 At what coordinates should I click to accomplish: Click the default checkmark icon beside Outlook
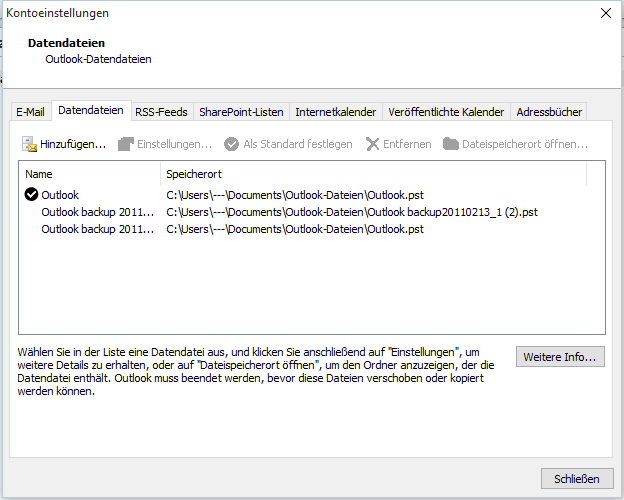click(31, 194)
